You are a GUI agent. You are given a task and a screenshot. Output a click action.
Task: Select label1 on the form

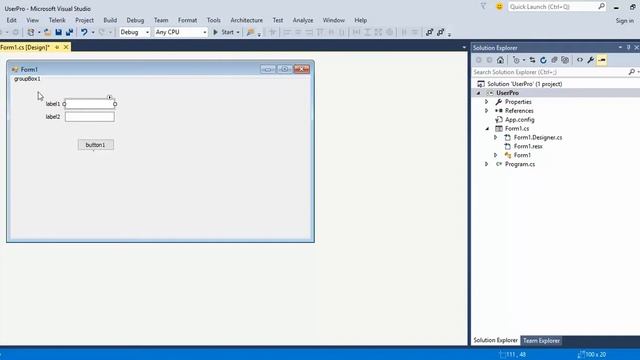pos(53,104)
